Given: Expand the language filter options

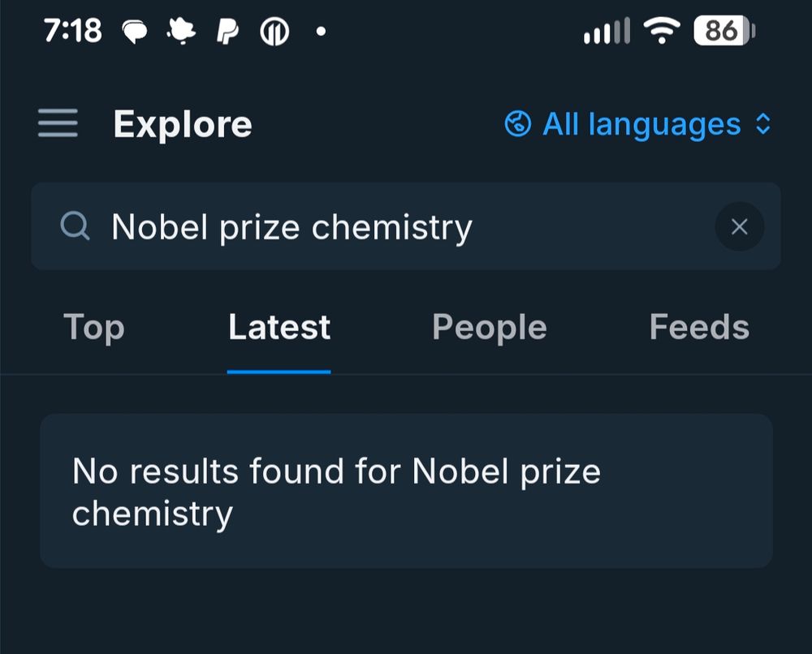Looking at the screenshot, I should [641, 124].
